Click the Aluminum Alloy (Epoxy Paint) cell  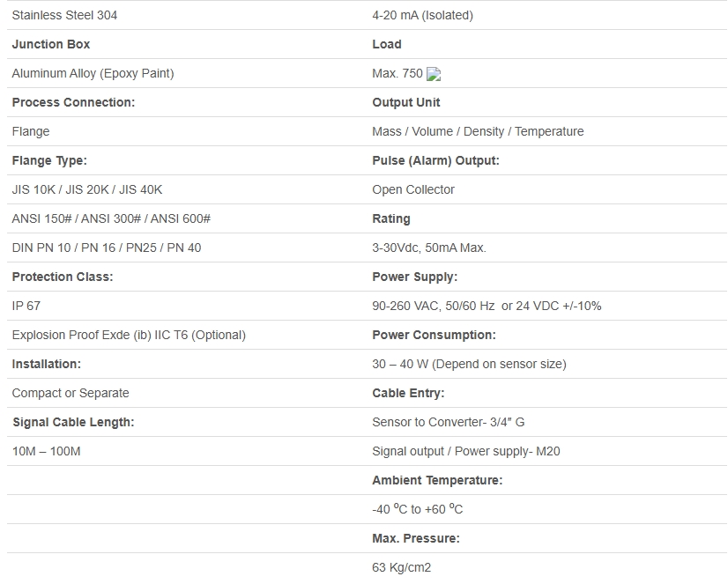93,73
